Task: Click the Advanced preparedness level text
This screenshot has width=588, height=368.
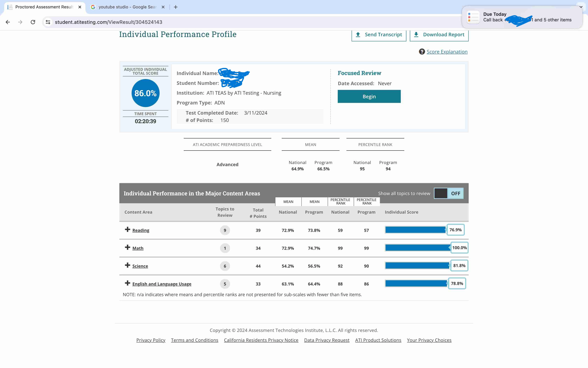Action: point(227,165)
